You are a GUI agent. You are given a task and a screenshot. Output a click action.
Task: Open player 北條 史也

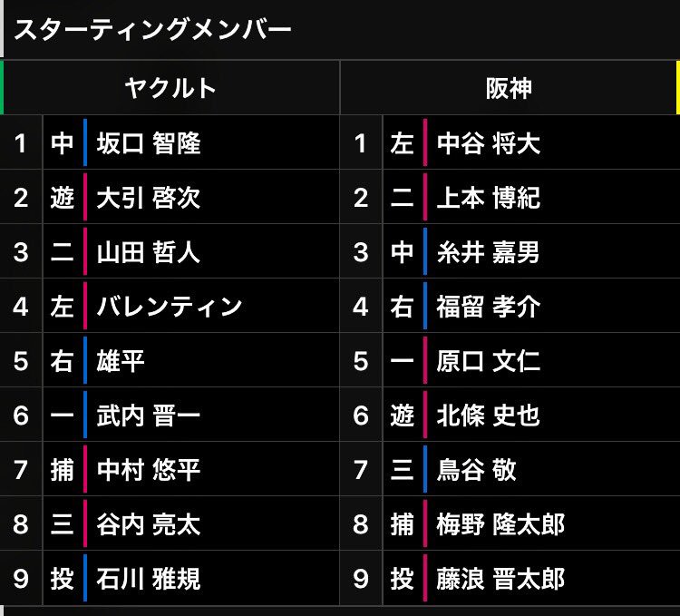(489, 416)
